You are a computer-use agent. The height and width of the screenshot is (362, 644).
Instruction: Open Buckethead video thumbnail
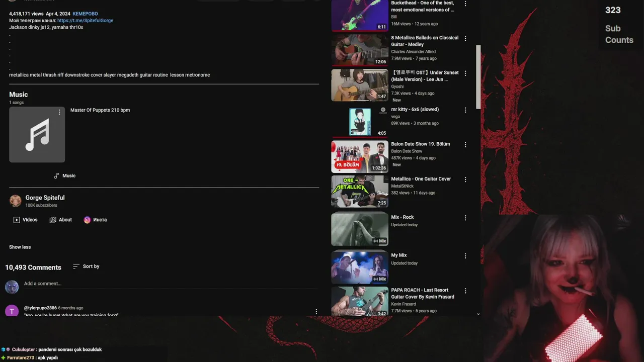[360, 16]
